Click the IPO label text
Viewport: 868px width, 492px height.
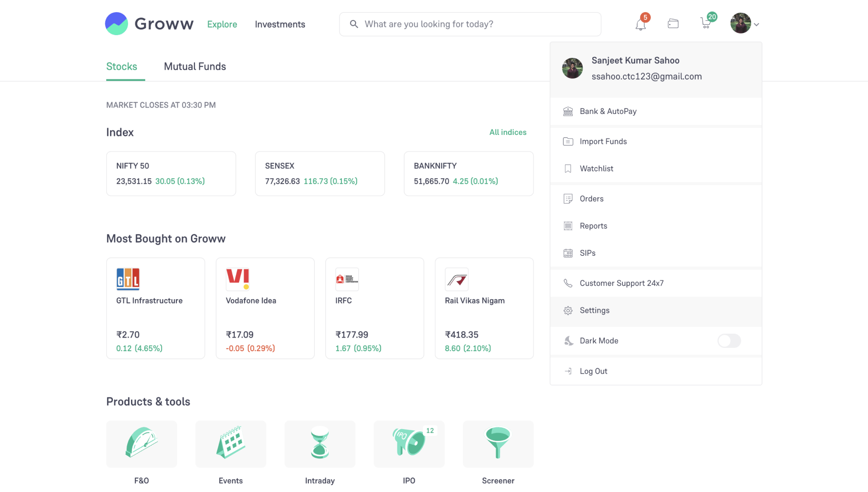[409, 481]
